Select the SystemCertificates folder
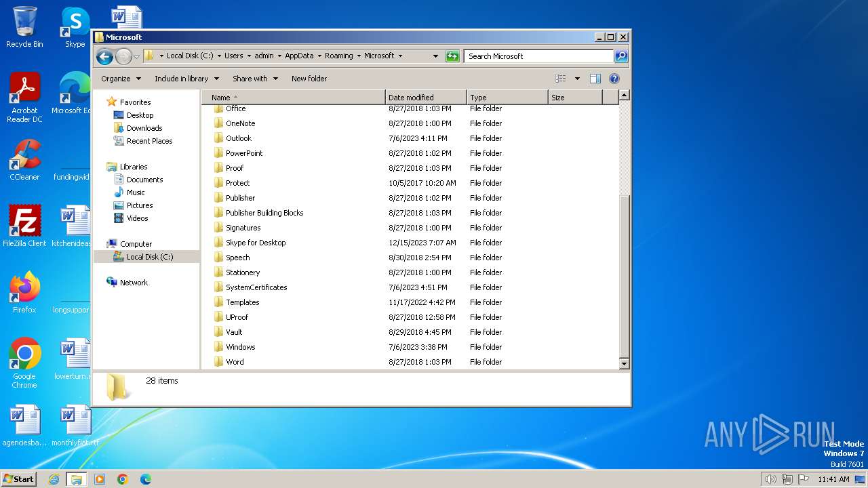This screenshot has height=488, width=868. tap(256, 287)
